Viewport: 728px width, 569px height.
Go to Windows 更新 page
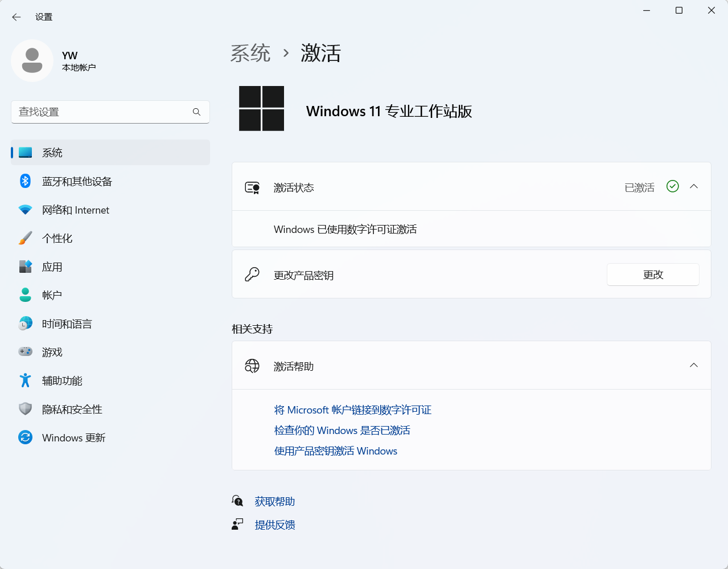pos(110,437)
